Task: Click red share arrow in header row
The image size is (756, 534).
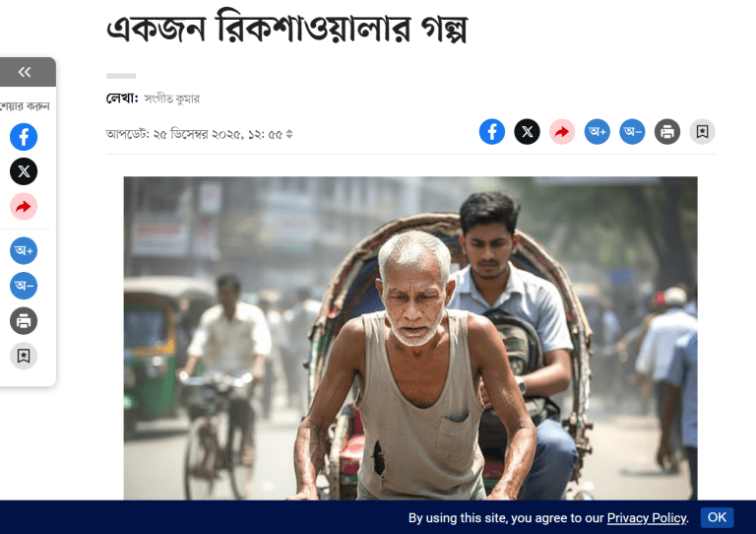Action: coord(562,132)
